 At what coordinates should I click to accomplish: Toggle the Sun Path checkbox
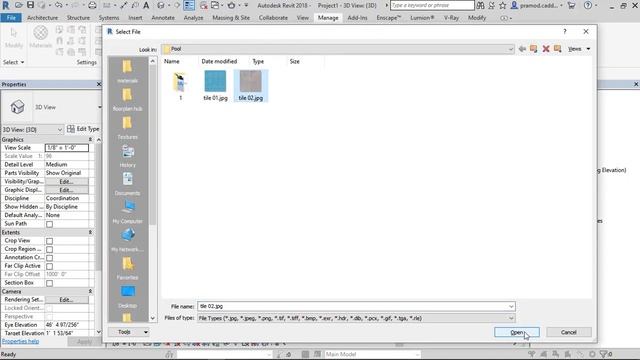click(x=49, y=224)
